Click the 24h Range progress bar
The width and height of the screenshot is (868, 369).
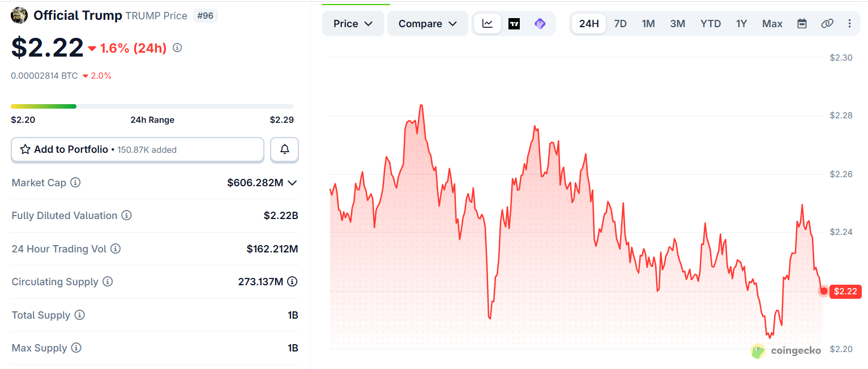tap(152, 106)
